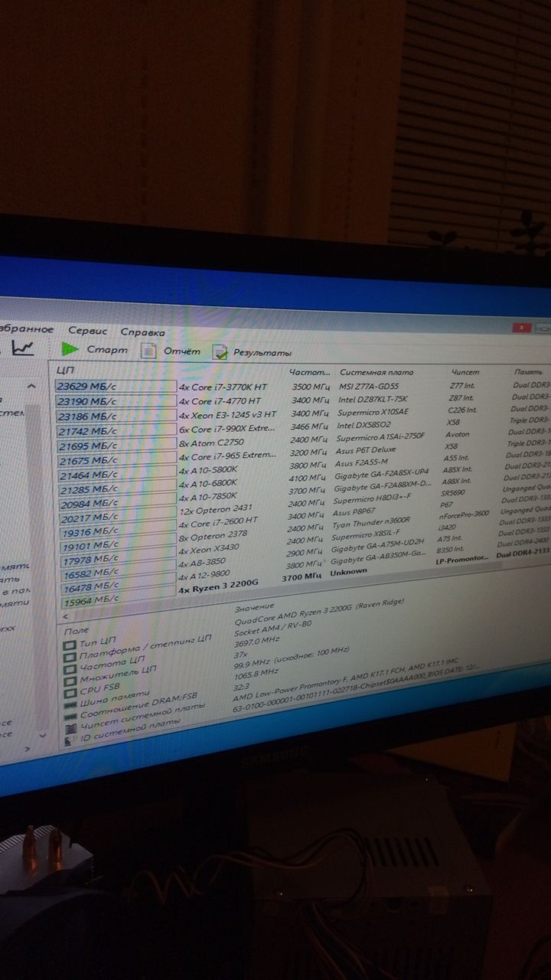This screenshot has width=551, height=980.
Task: Open the Справка menu
Action: point(143,333)
